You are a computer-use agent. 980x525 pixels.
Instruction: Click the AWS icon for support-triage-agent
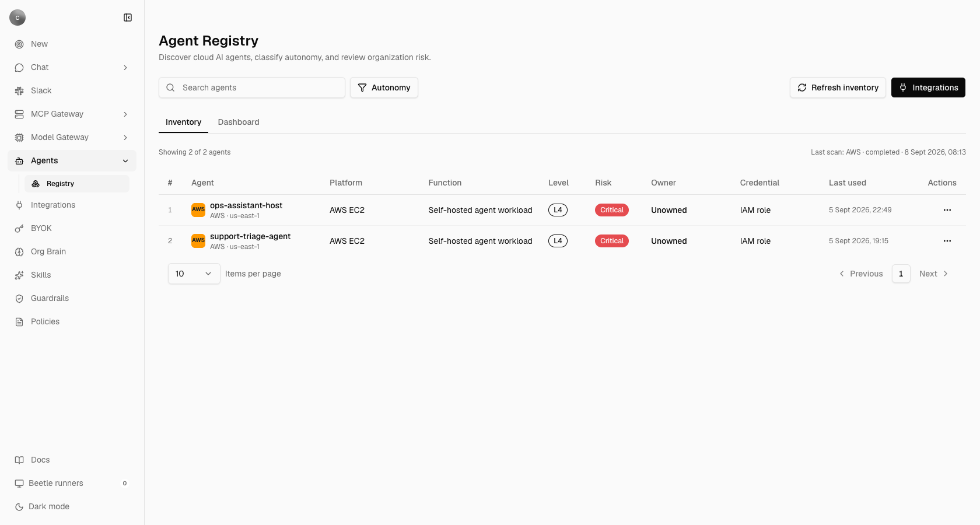click(x=198, y=241)
